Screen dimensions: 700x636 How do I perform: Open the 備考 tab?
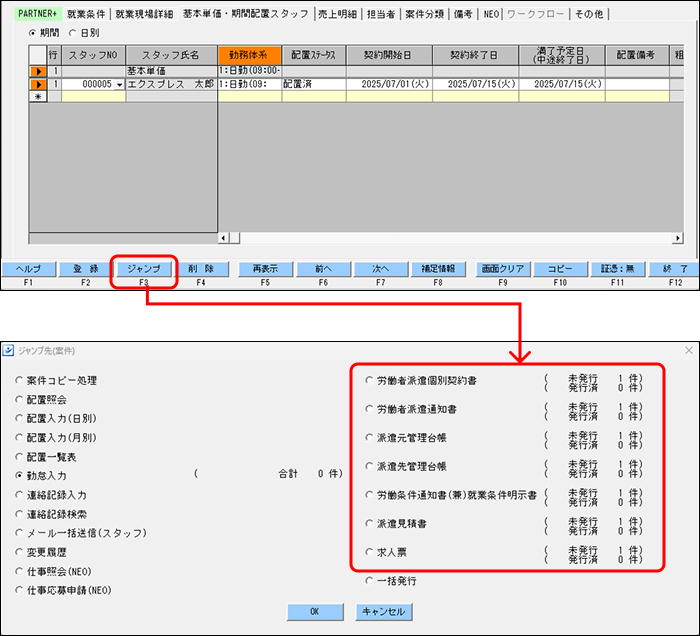tap(463, 14)
